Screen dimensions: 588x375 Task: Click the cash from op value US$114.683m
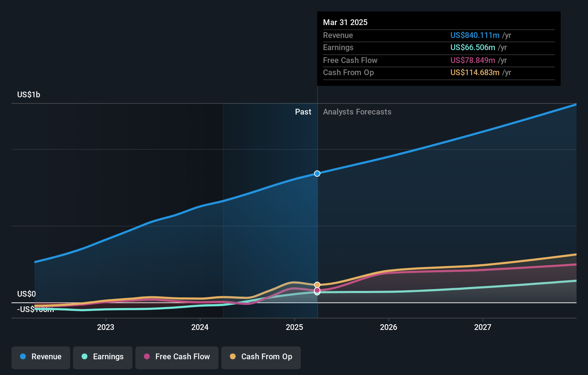475,72
